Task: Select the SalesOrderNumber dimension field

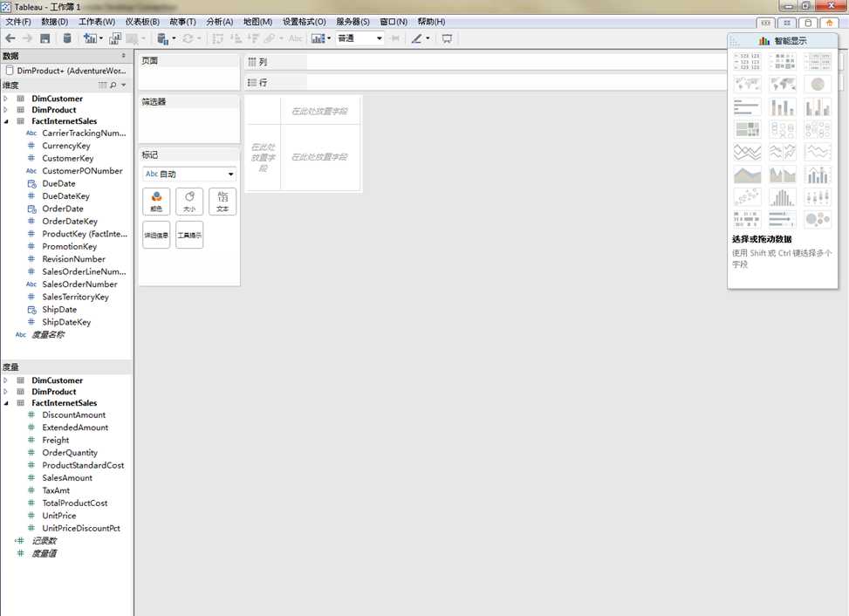Action: (79, 284)
